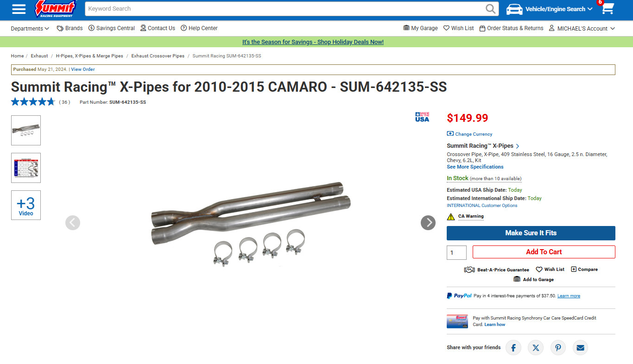Share via X (Twitter) icon
633x364 pixels.
(536, 348)
